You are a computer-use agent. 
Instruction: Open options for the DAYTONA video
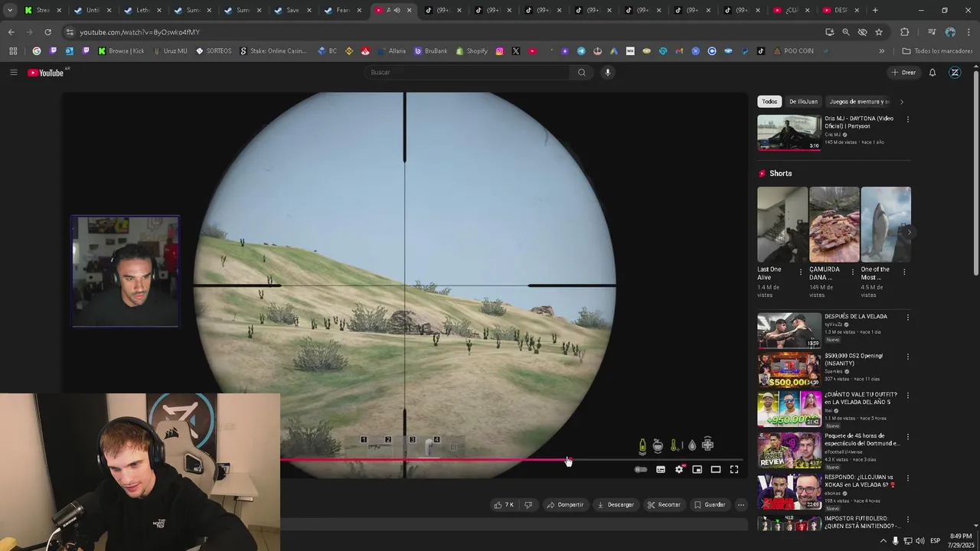pyautogui.click(x=908, y=119)
